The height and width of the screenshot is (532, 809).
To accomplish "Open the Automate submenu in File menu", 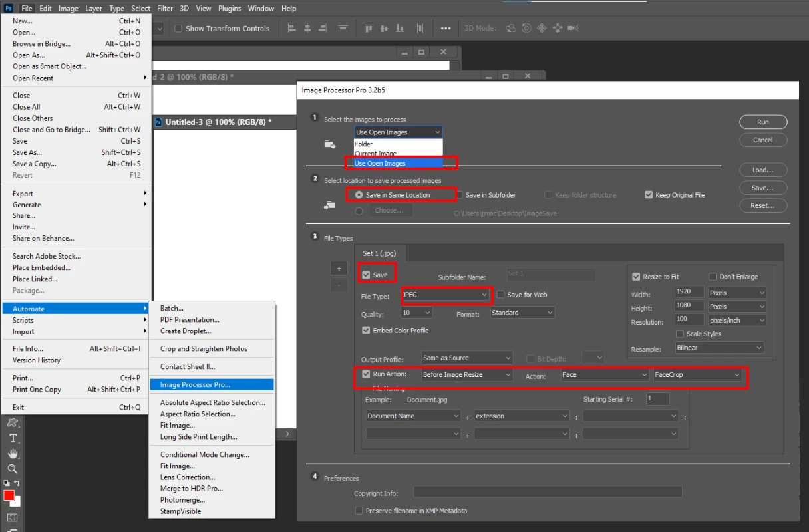I will 76,309.
